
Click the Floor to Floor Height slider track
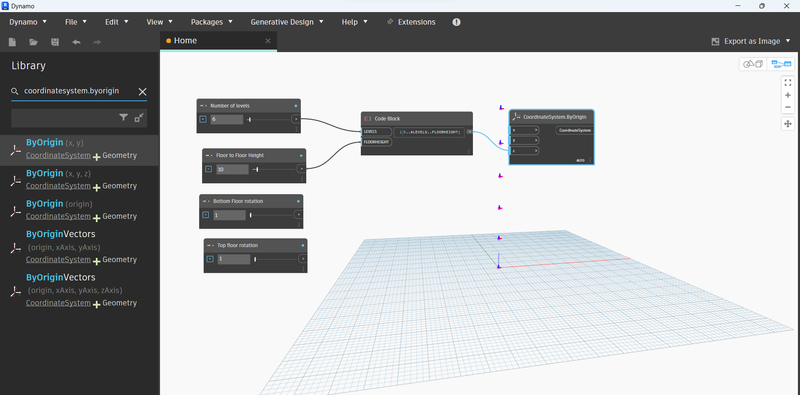click(x=274, y=169)
